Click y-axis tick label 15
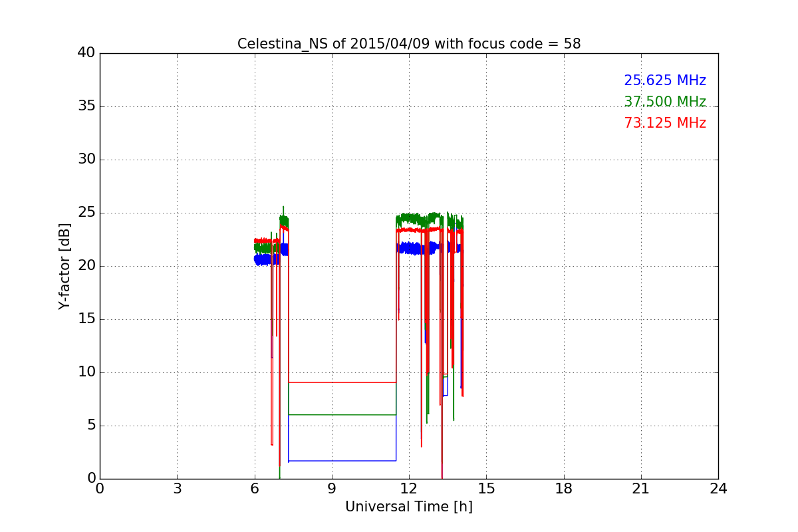The image size is (798, 532). (x=86, y=319)
